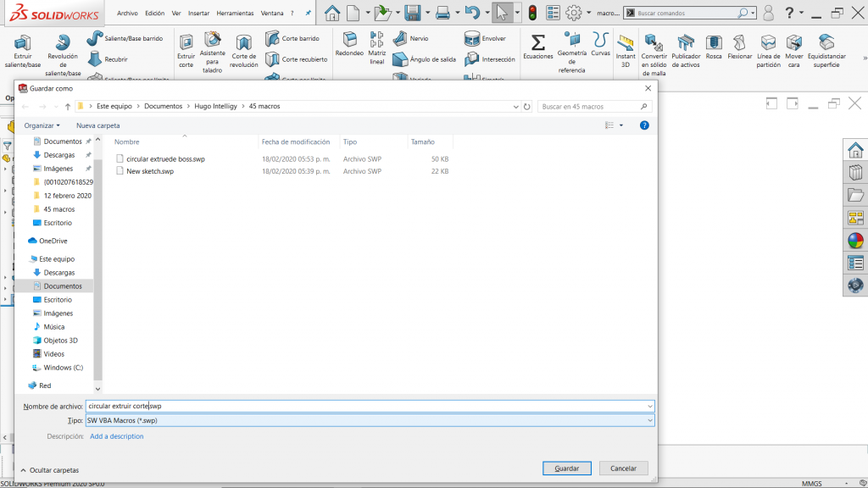This screenshot has width=868, height=488.
Task: Select Corte de revolución tool
Action: tap(243, 52)
